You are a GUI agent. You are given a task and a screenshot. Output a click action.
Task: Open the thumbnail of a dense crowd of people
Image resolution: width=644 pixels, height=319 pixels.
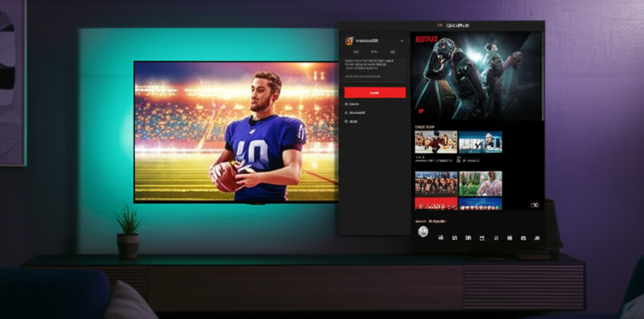436,183
